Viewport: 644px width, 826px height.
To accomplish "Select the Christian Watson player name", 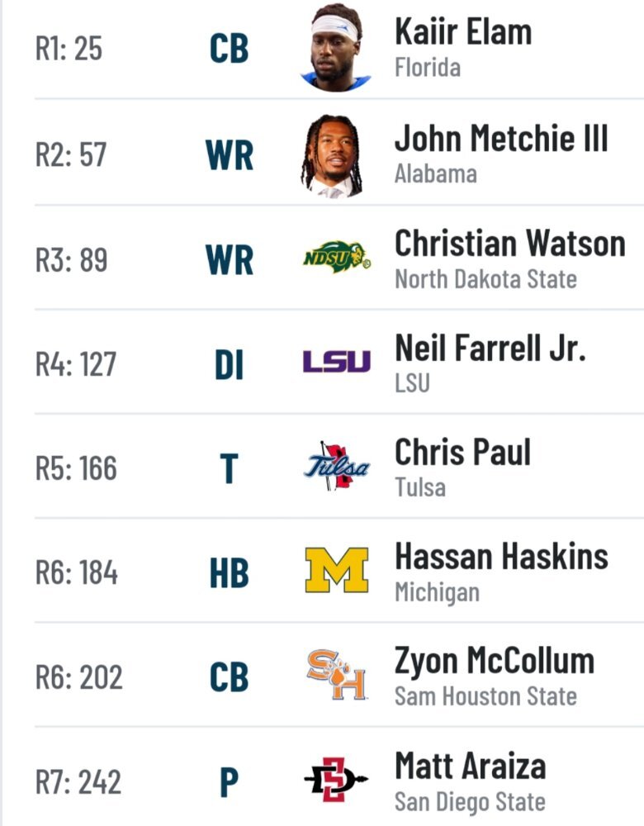I will 510,244.
